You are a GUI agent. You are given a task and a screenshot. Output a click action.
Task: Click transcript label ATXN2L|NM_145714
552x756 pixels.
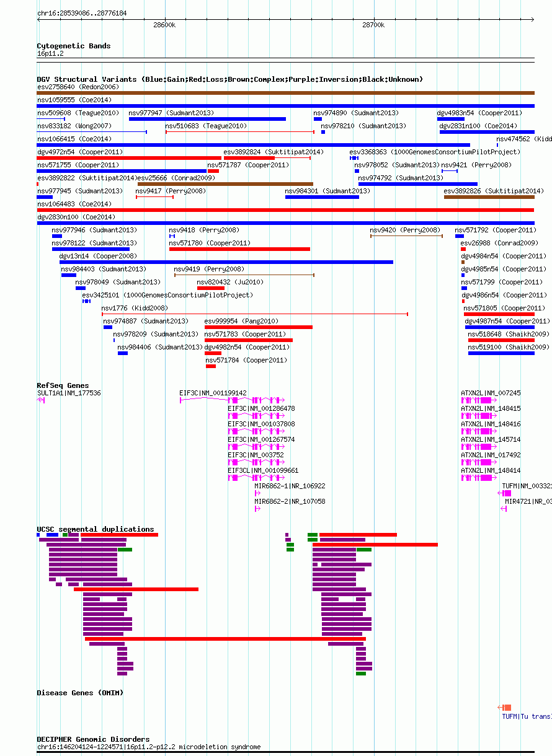(x=491, y=439)
